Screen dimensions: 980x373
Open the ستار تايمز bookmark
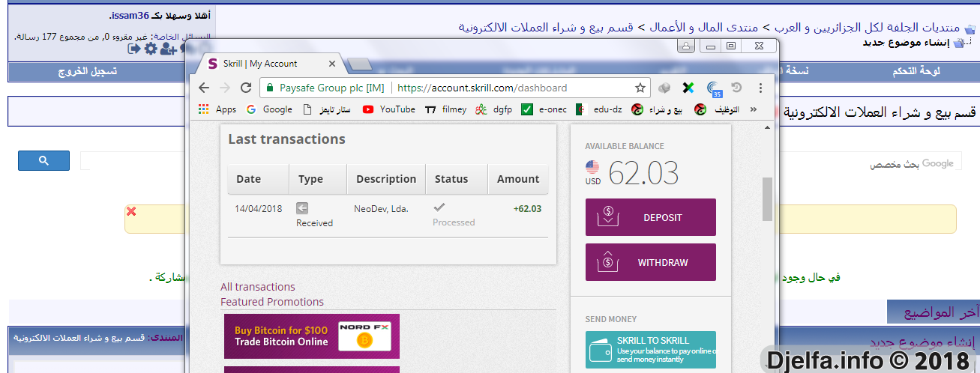point(328,109)
